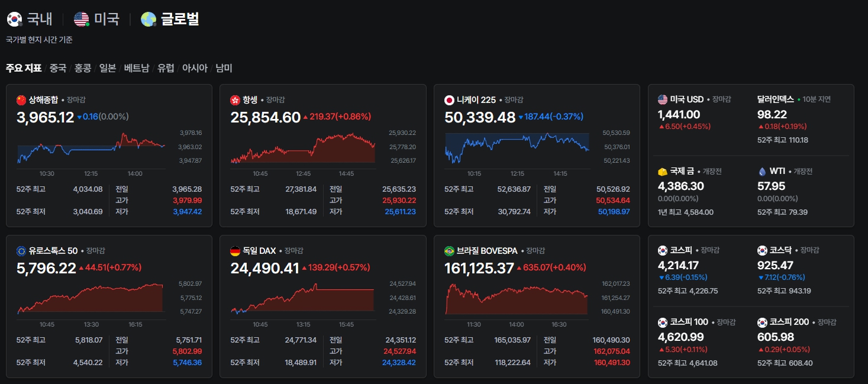Click the US flag icon for 미국

tap(81, 20)
